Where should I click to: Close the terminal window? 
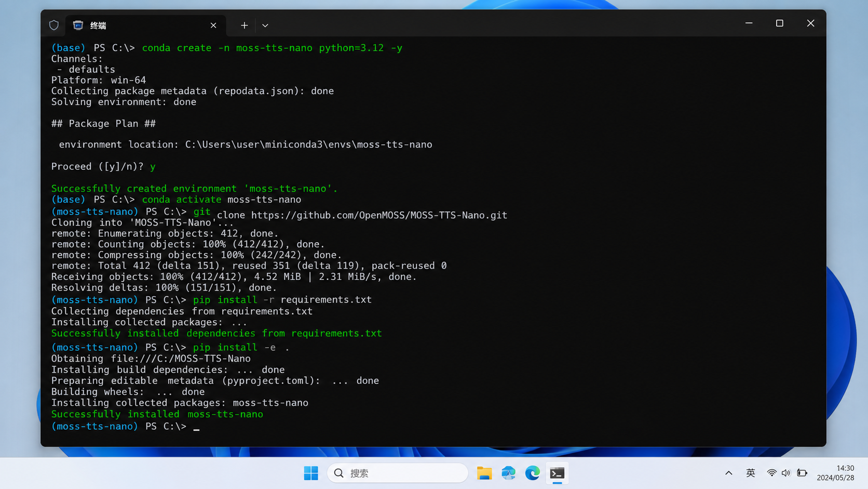pyautogui.click(x=810, y=23)
